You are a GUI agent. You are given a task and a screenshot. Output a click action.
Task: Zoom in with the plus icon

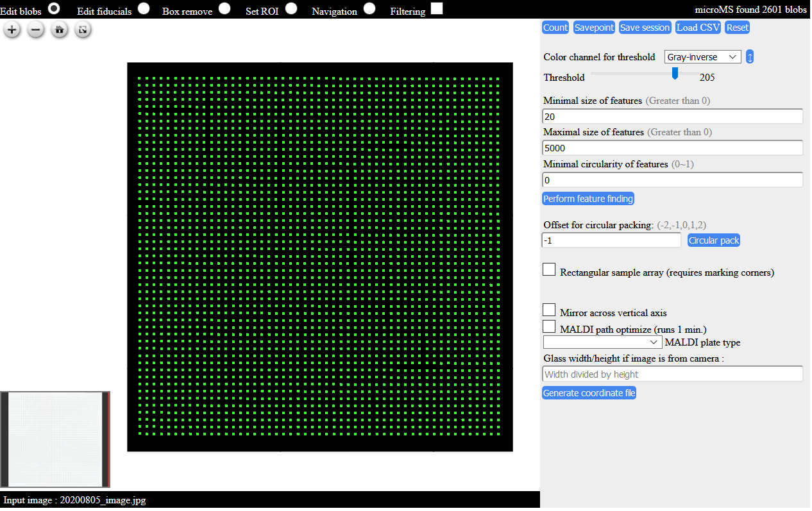click(12, 29)
